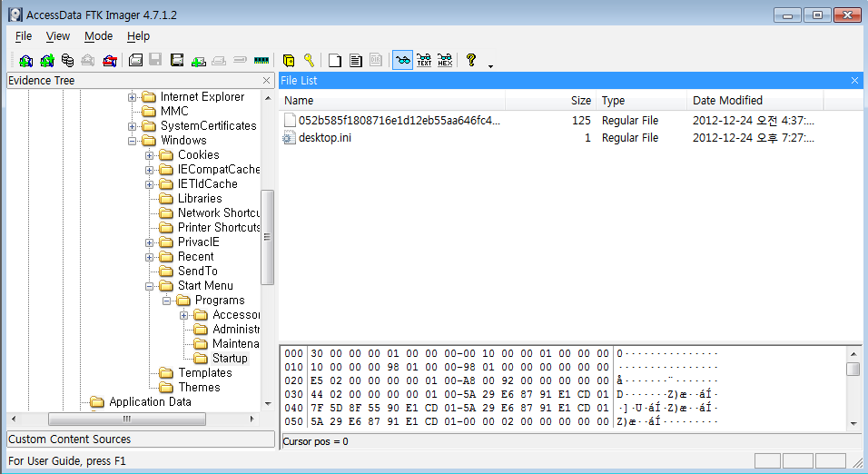Click Add to Custom Content Image icon
This screenshot has width=868, height=474.
coord(198,60)
